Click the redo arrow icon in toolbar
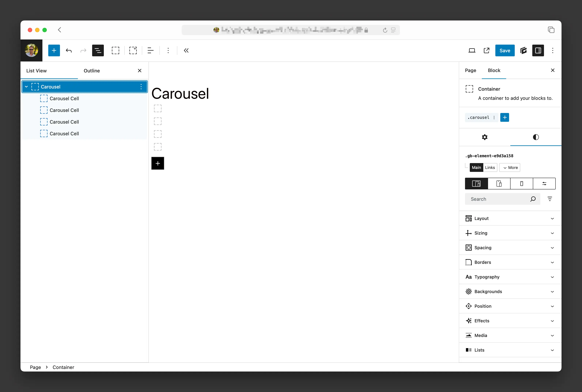Viewport: 582px width, 392px height. pyautogui.click(x=84, y=50)
